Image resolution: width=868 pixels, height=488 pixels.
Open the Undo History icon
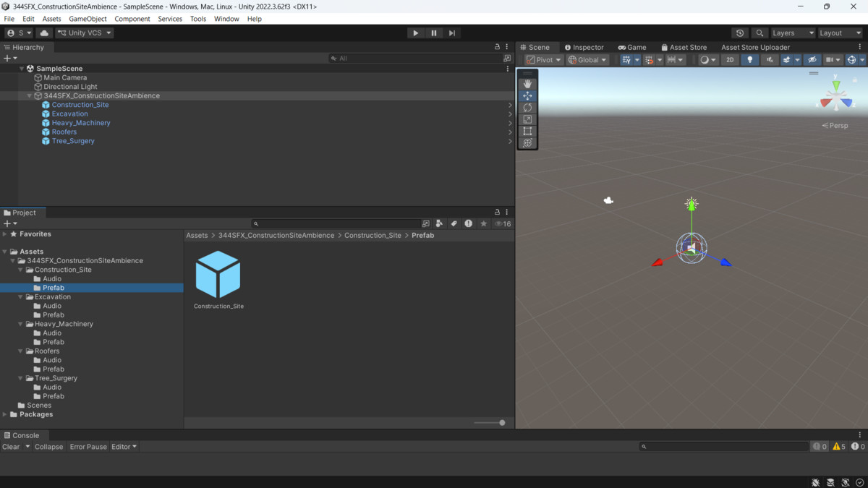pyautogui.click(x=740, y=33)
